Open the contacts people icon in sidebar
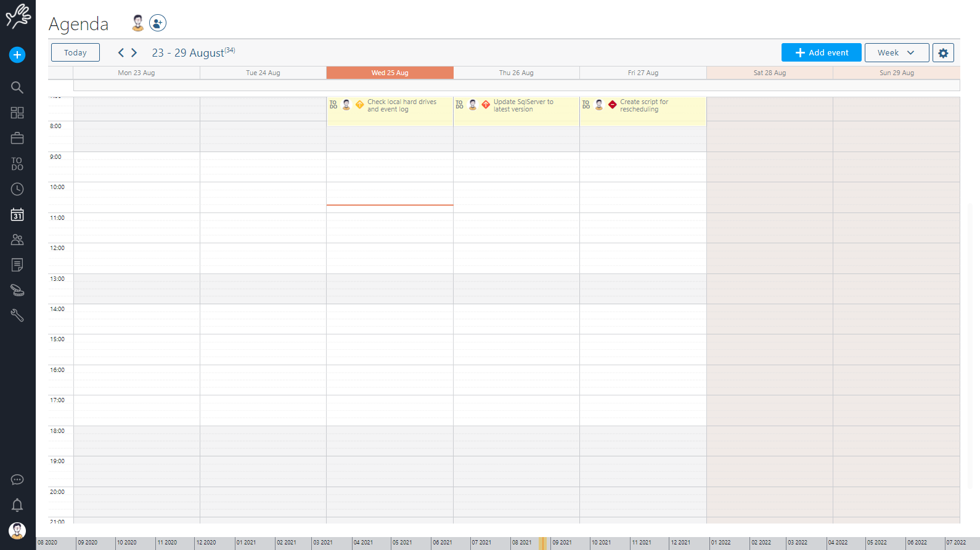The image size is (980, 550). [17, 240]
